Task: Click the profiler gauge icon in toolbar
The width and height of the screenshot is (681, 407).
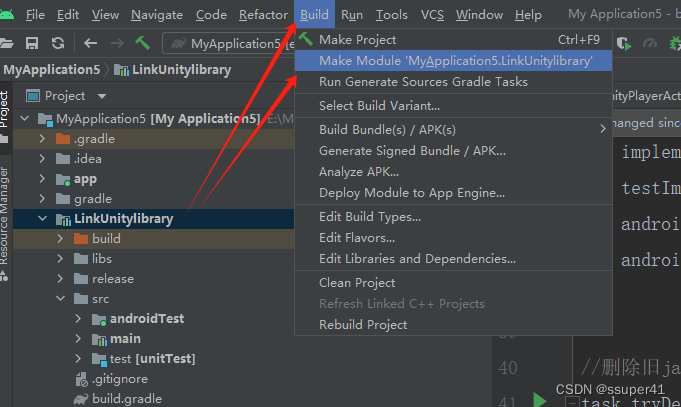Action: point(650,43)
